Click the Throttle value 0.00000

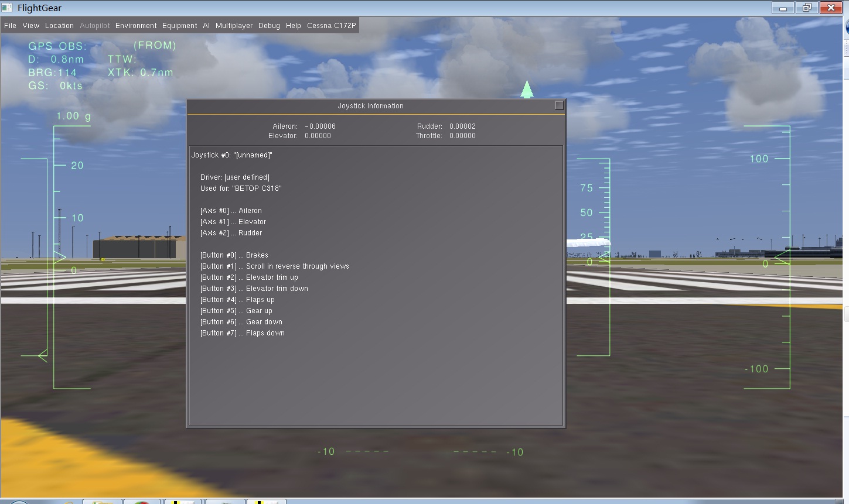tap(462, 136)
